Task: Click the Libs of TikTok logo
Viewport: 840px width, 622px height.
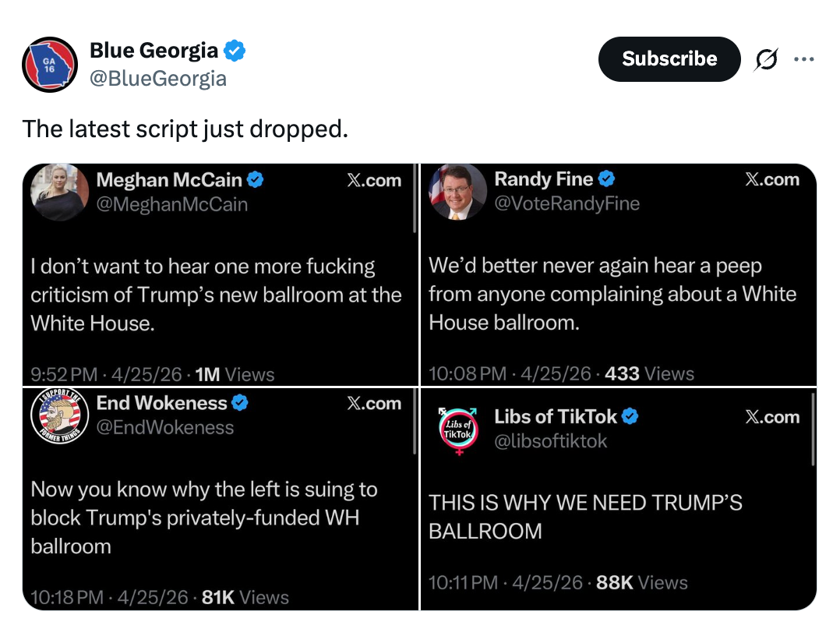Action: coord(458,429)
